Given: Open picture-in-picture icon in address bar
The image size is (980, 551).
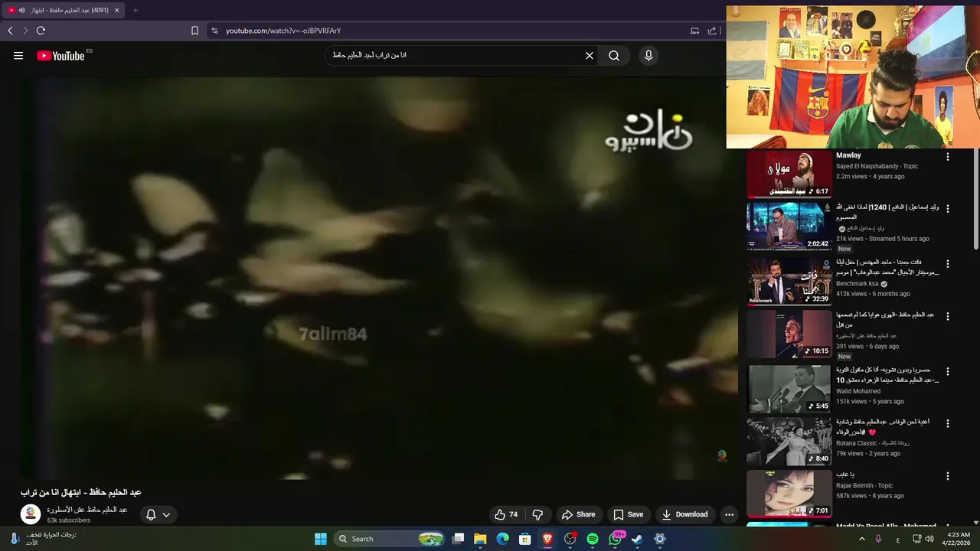Looking at the screenshot, I should 694,31.
